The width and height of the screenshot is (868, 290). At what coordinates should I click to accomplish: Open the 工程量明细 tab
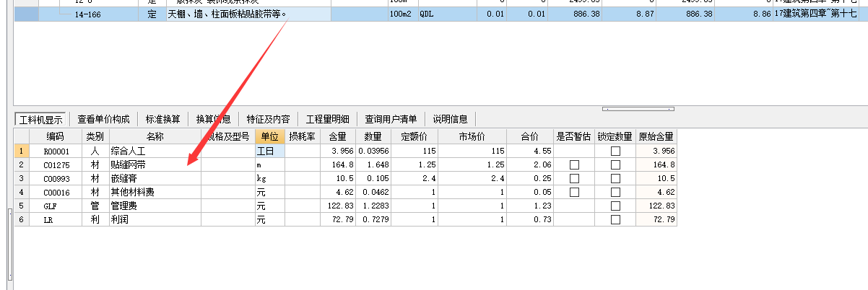pyautogui.click(x=328, y=119)
